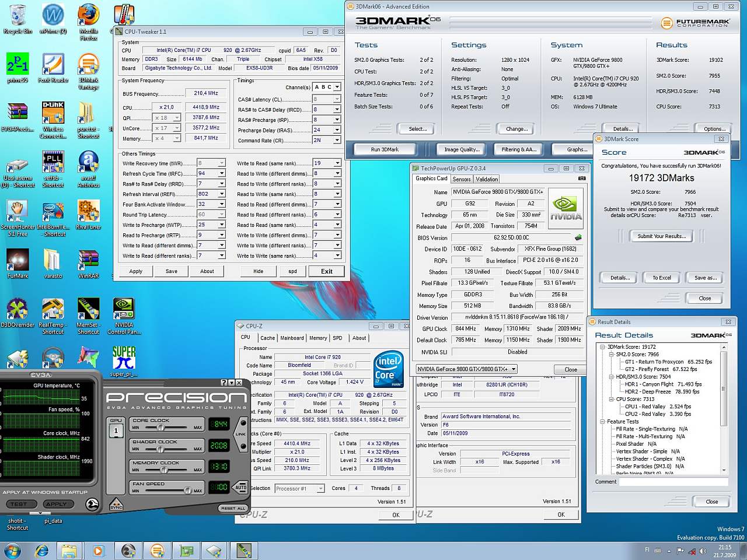Open Windows Media Player taskbar icon
Screen dimensions: 747x560
97,550
